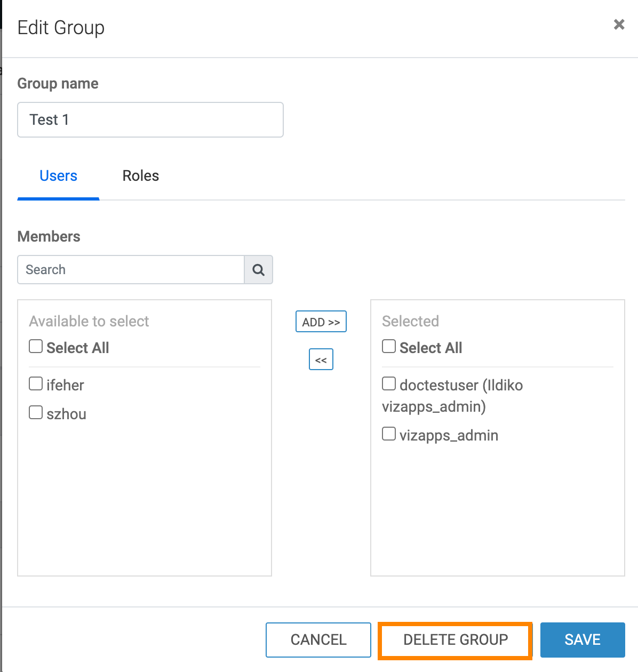Save the group changes
This screenshot has height=672, width=638.
tap(583, 640)
